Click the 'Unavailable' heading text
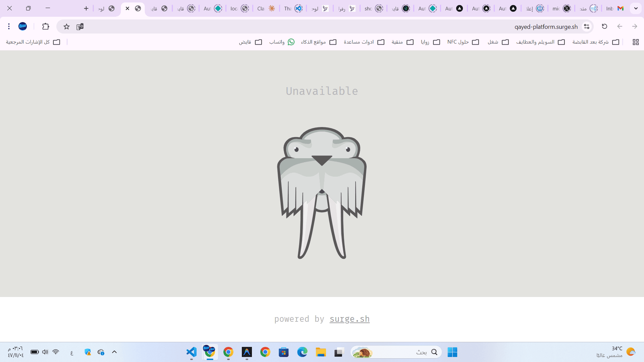The image size is (644, 362). [x=322, y=91]
